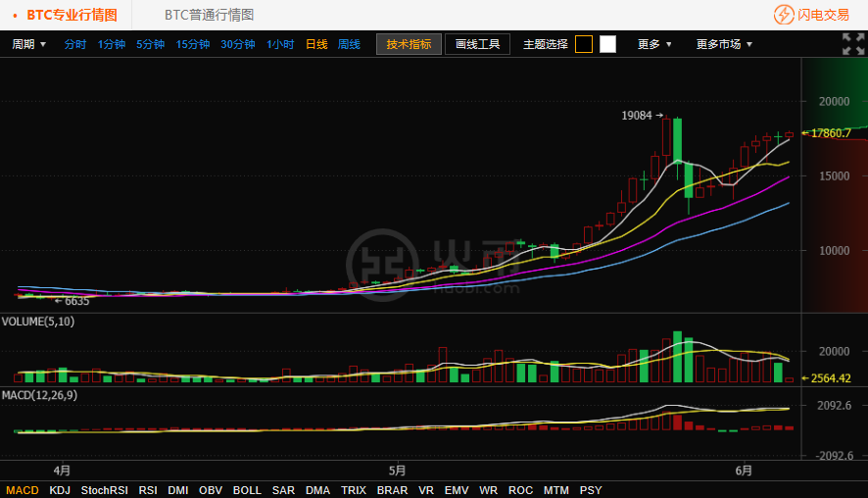Switch to BTC普通行情图 tab
Image resolution: width=868 pixels, height=498 pixels.
point(209,15)
